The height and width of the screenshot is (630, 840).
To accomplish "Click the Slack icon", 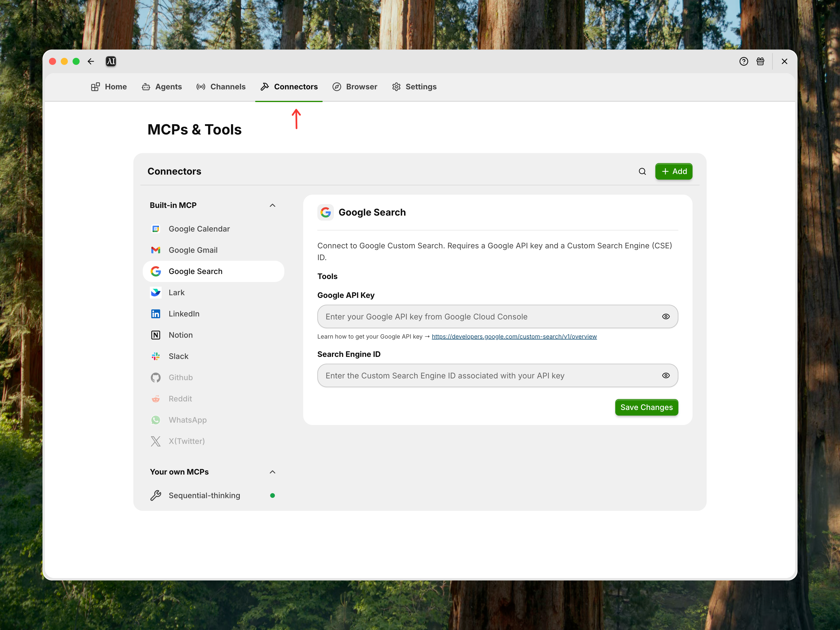I will (x=156, y=357).
